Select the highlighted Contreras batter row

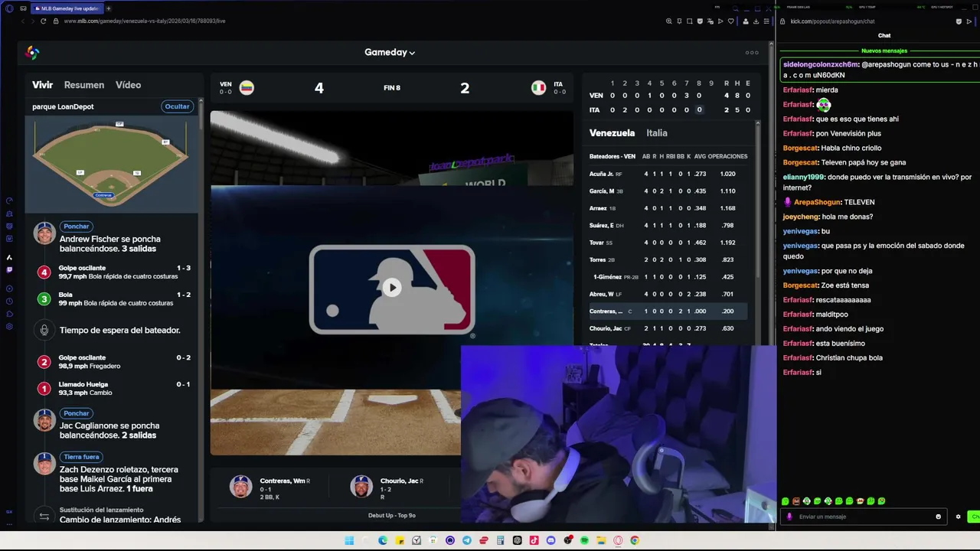(x=668, y=311)
